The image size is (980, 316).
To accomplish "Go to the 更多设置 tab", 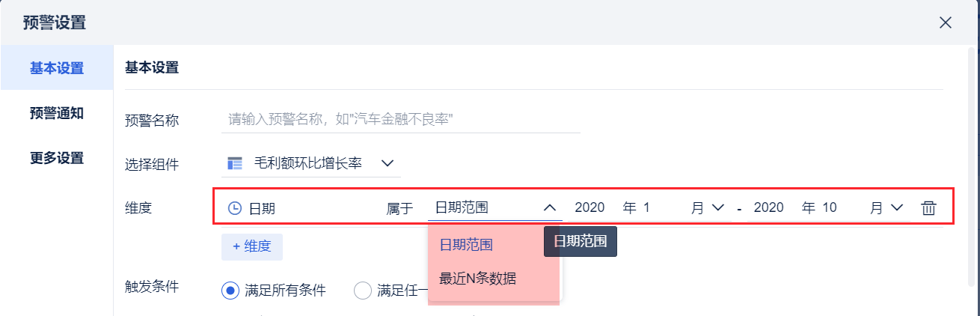I will 57,158.
